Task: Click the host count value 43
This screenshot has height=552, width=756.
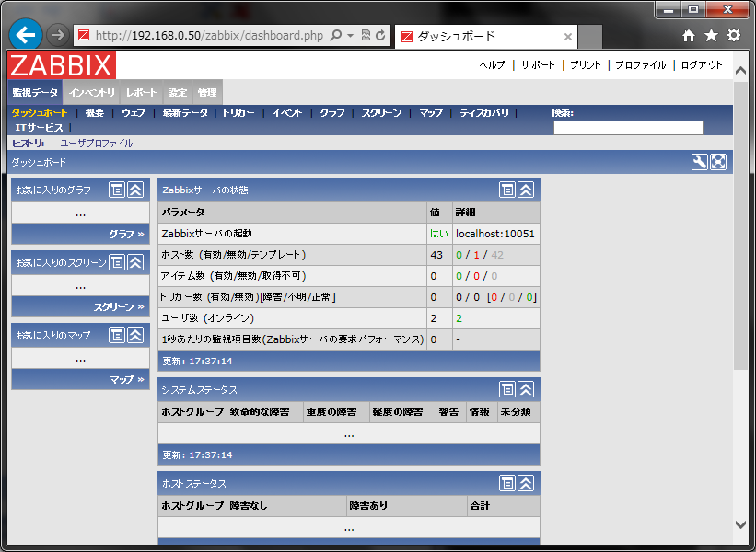Action: point(436,255)
